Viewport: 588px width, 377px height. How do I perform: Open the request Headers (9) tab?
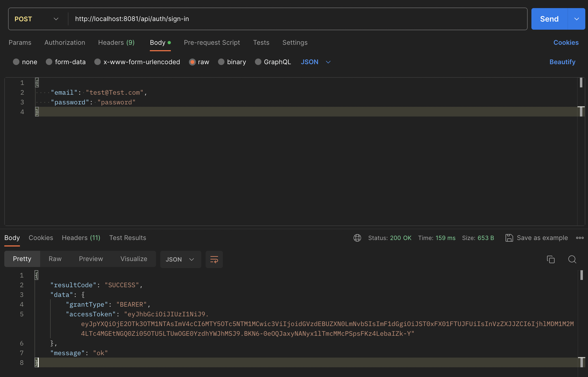click(116, 43)
